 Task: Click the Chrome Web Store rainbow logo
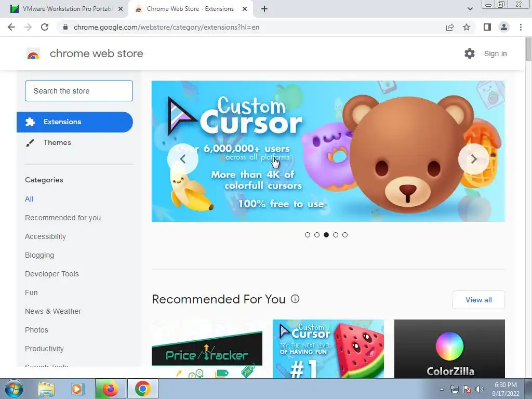[33, 54]
